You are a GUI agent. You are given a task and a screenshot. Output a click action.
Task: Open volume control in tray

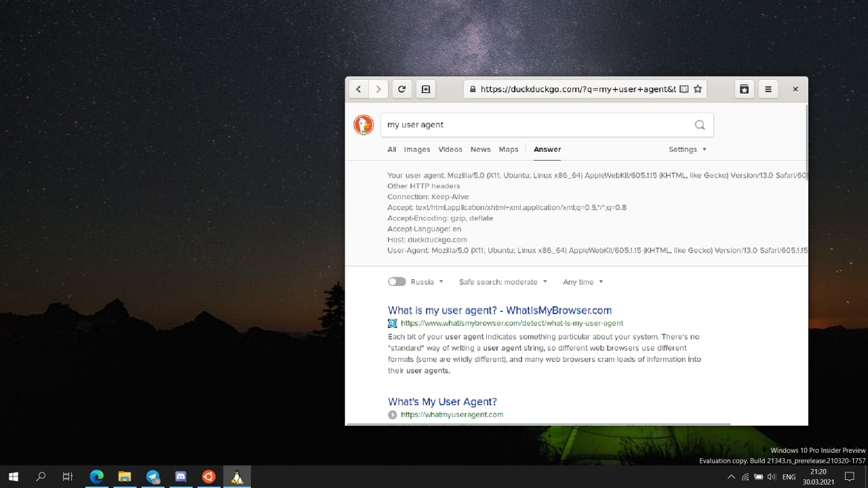(x=772, y=477)
